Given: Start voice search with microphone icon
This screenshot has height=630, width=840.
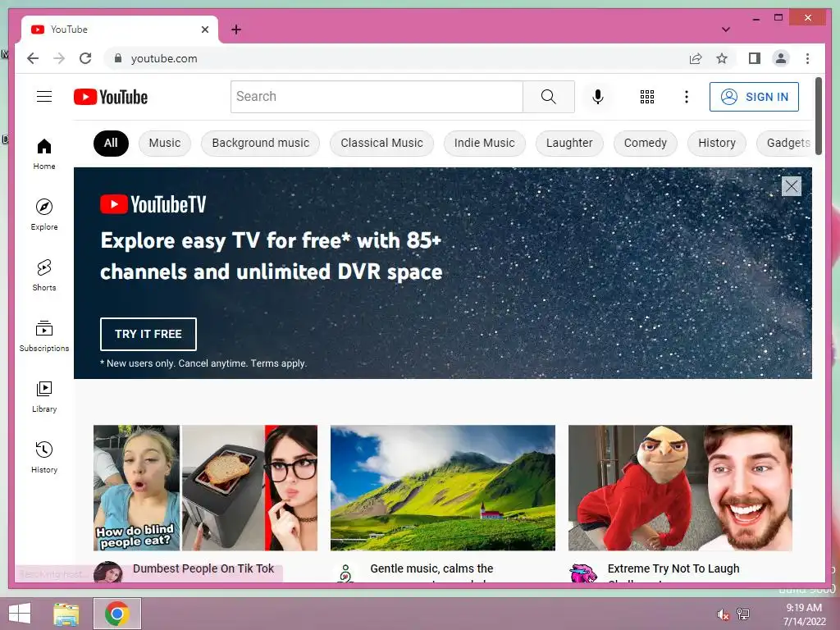Looking at the screenshot, I should click(598, 97).
